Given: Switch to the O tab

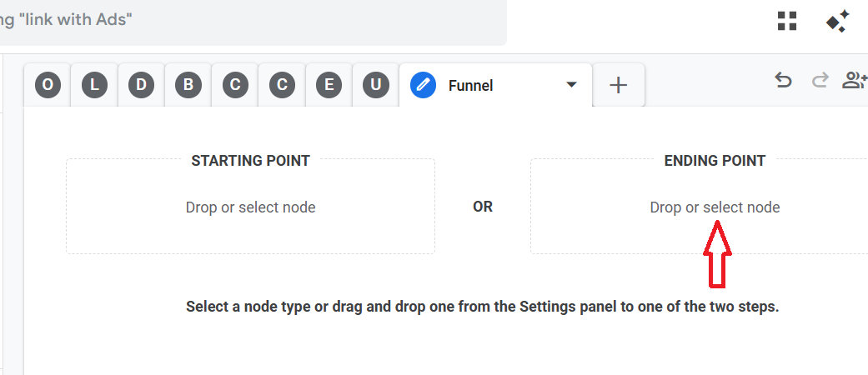Looking at the screenshot, I should pyautogui.click(x=48, y=85).
